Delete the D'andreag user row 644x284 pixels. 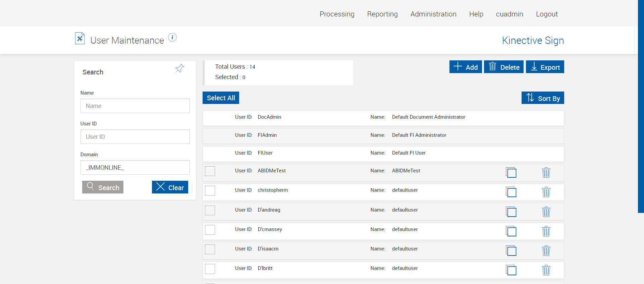(546, 212)
